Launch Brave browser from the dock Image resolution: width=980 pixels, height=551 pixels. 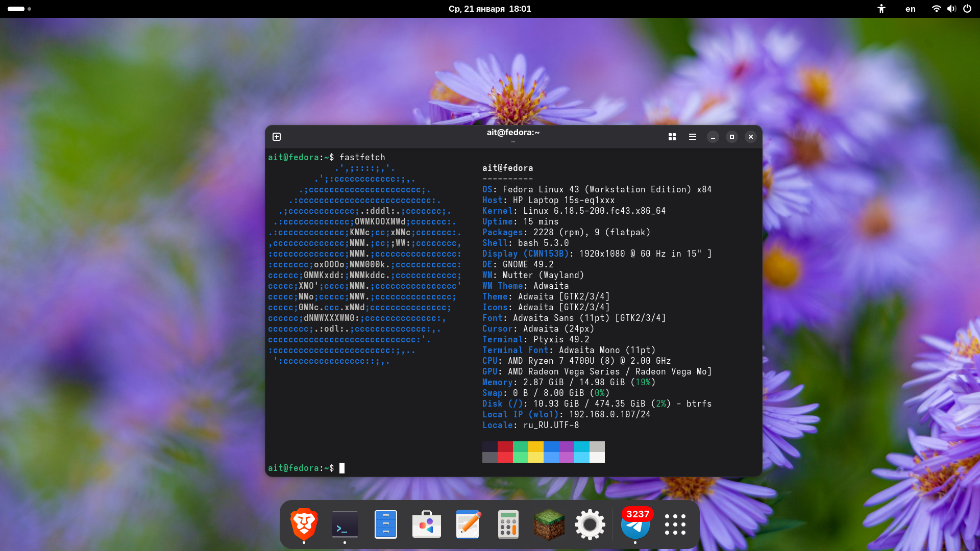point(304,524)
